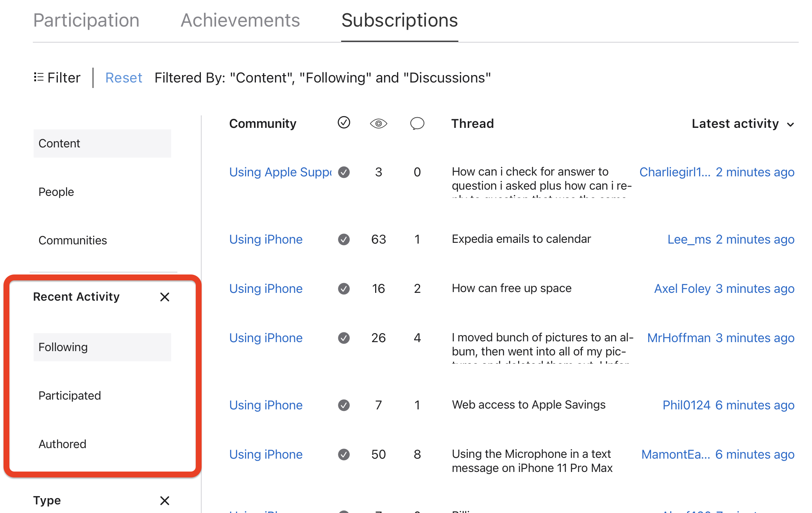Click the Reset filters link

123,78
